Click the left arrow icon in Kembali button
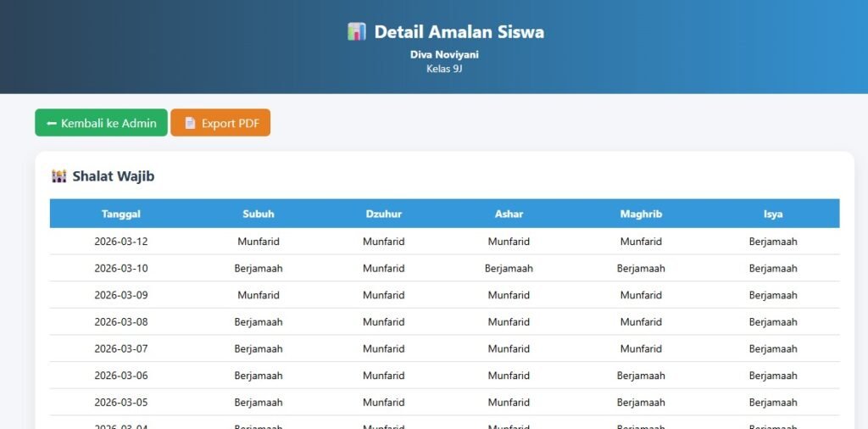Viewport: 868px width, 429px height. coord(52,123)
